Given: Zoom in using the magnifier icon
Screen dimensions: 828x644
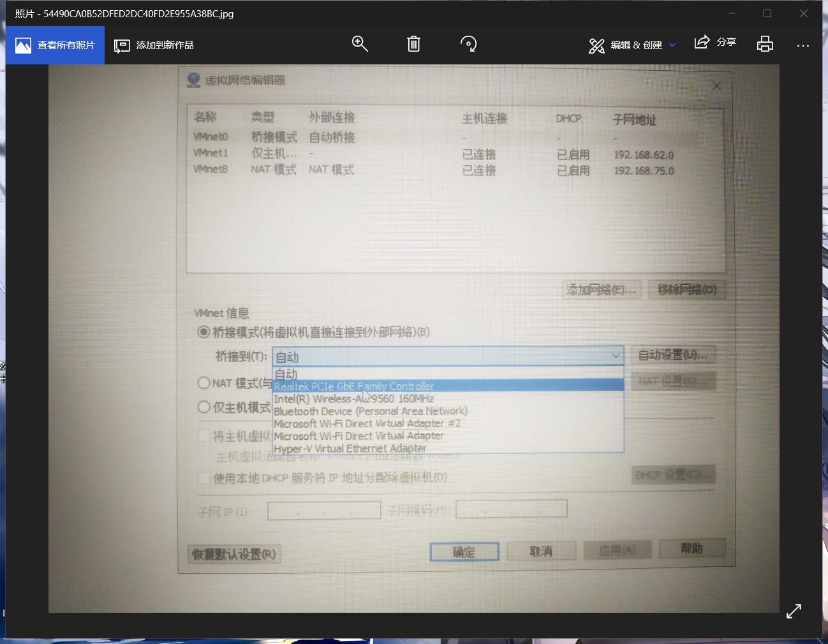Looking at the screenshot, I should (x=360, y=44).
